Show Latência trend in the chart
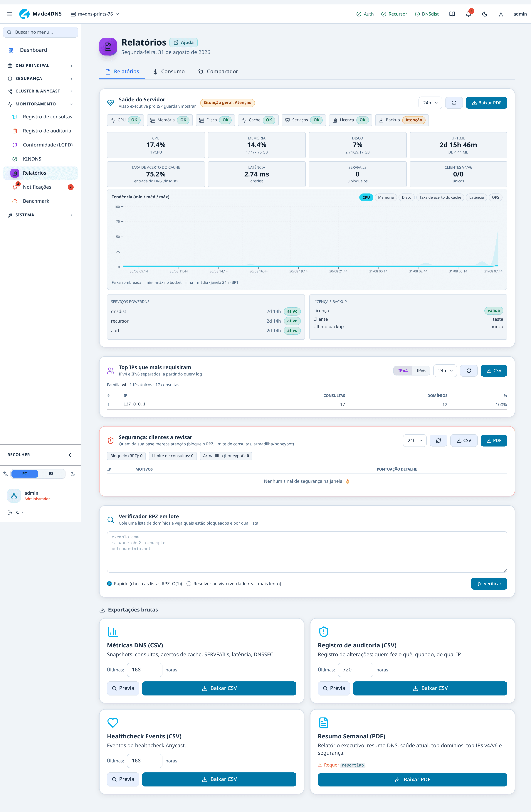 (x=476, y=197)
